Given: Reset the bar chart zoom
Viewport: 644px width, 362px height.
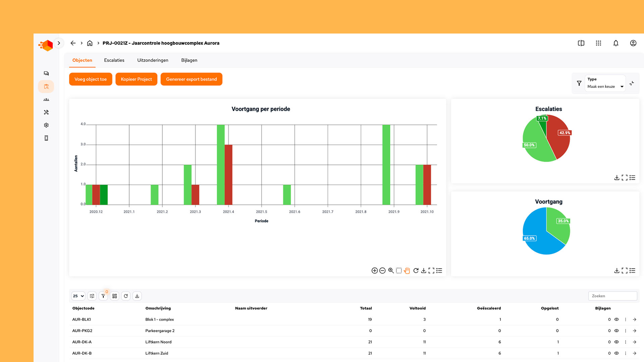Looking at the screenshot, I should coord(416,270).
